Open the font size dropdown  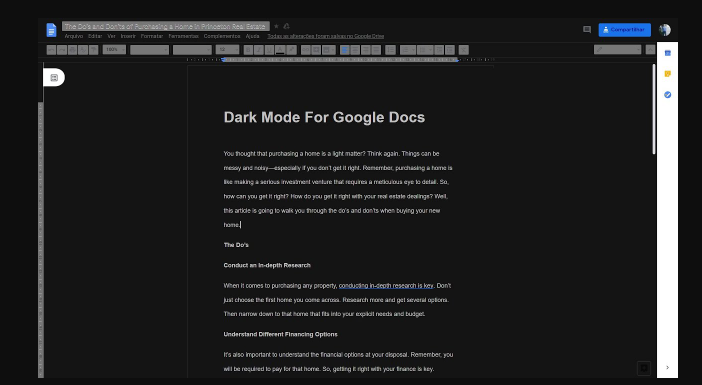(227, 50)
